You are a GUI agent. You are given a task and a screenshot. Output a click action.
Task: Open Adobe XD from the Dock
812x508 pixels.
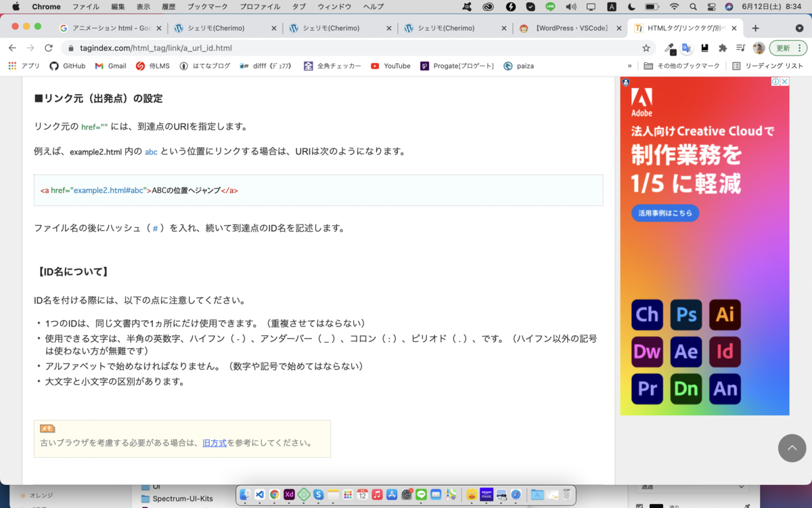pyautogui.click(x=289, y=495)
